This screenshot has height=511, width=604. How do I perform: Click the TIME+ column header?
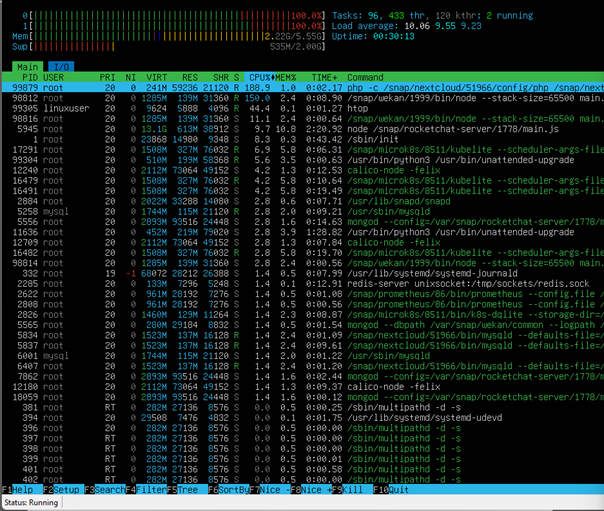[x=324, y=77]
